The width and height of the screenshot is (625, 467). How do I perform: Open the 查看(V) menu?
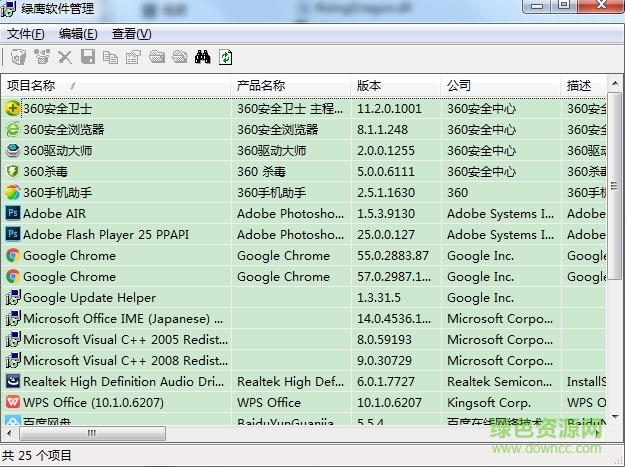pyautogui.click(x=131, y=34)
